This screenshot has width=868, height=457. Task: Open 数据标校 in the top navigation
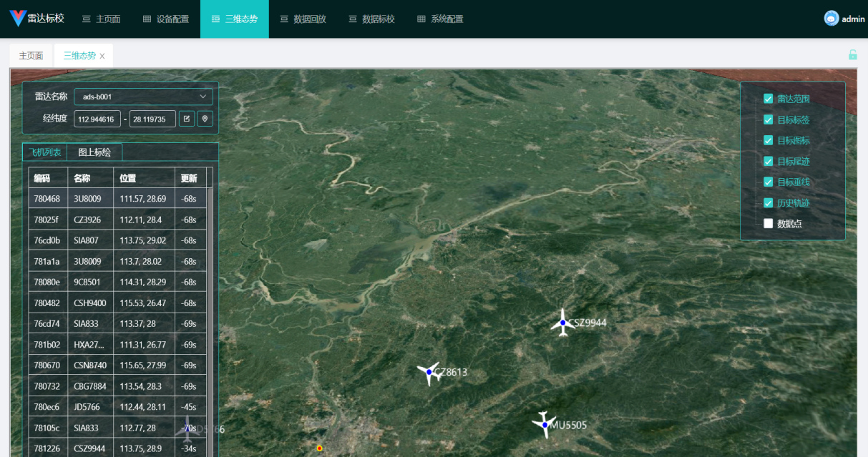pyautogui.click(x=371, y=19)
